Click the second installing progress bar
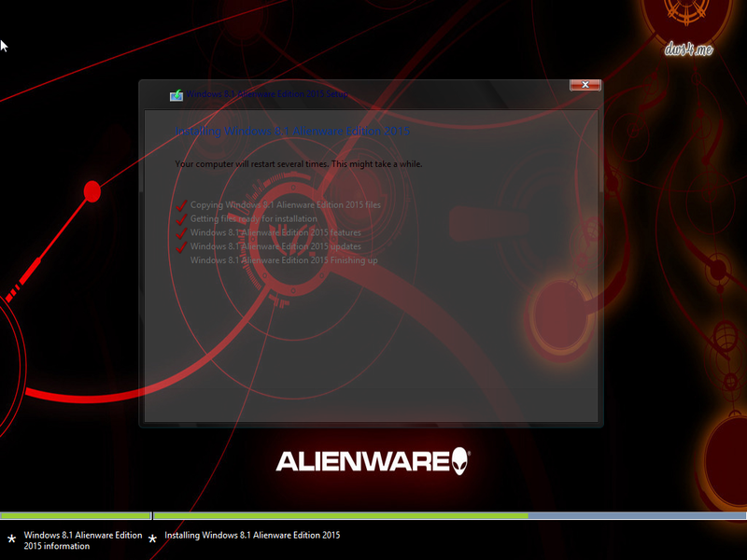 (x=450, y=516)
